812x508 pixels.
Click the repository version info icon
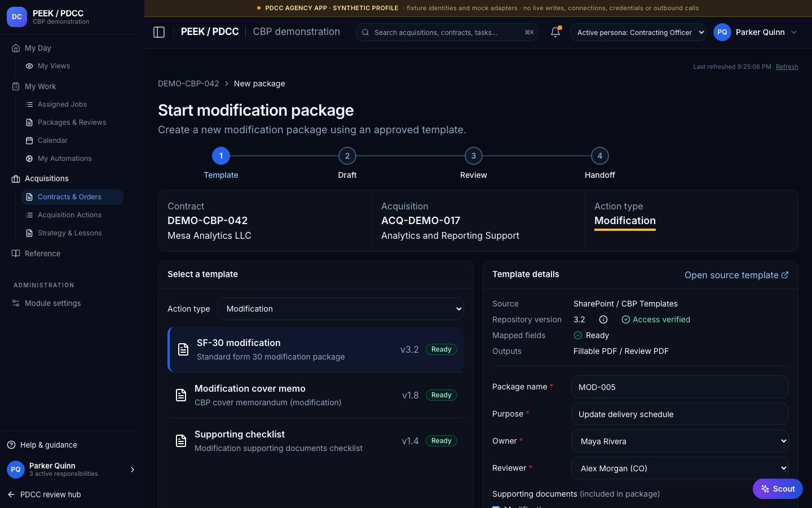(603, 319)
